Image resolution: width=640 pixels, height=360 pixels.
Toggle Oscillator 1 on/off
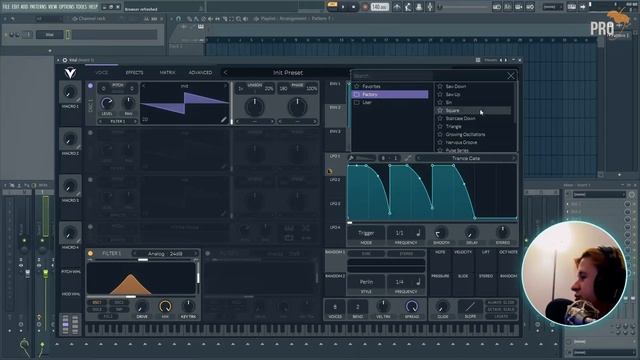coord(90,86)
